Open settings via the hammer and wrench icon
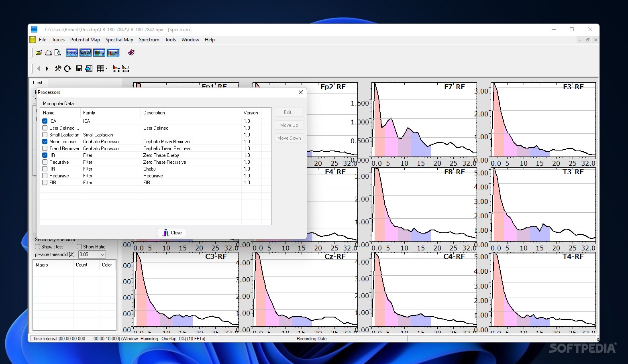628x364 pixels. point(58,69)
